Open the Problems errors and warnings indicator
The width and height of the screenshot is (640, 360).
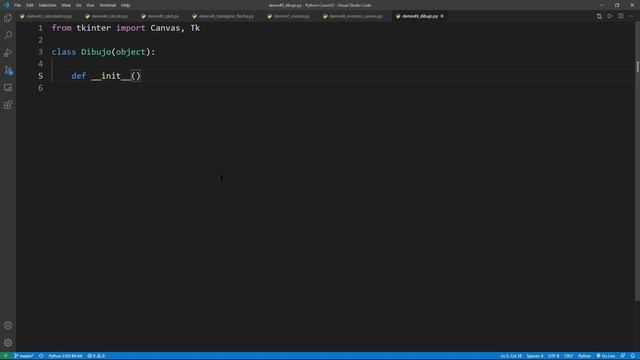96,356
